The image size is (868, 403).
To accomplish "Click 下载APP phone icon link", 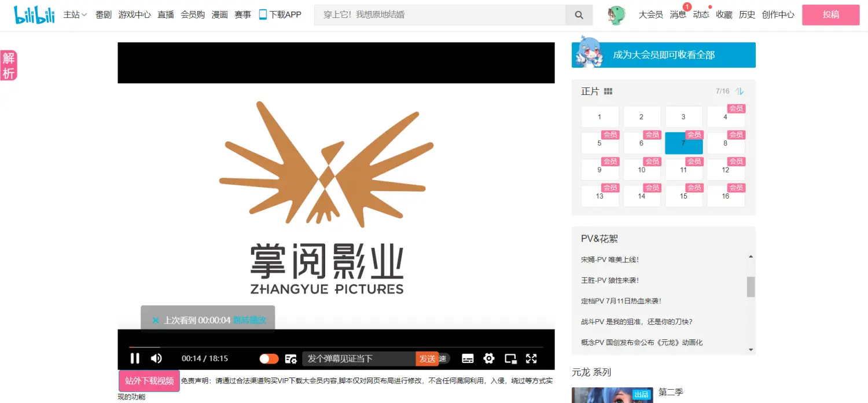I will point(280,14).
